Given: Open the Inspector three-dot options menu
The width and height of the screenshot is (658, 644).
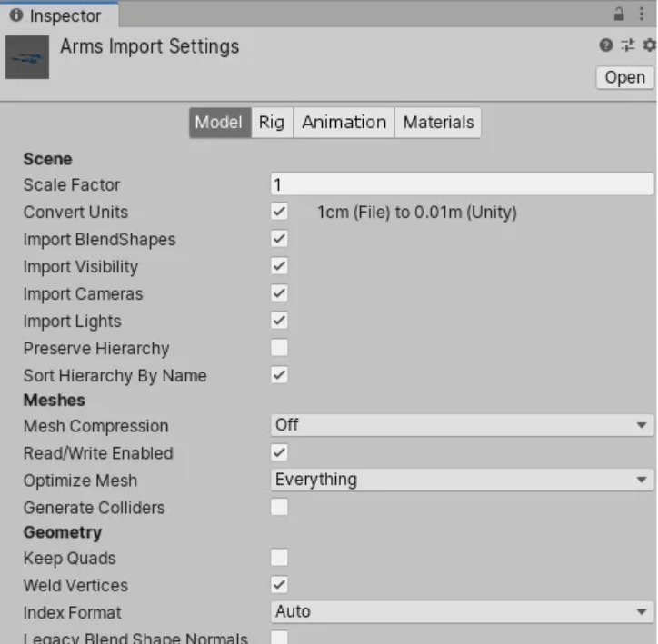Looking at the screenshot, I should [643, 15].
